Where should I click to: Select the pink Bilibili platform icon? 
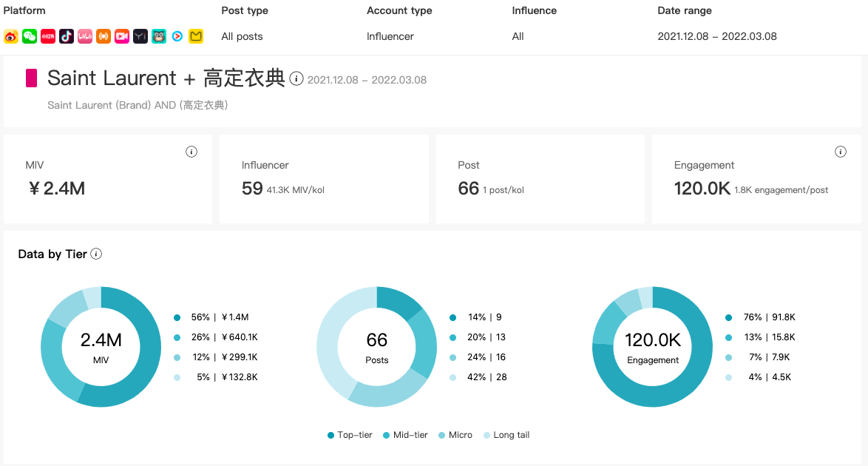[85, 36]
